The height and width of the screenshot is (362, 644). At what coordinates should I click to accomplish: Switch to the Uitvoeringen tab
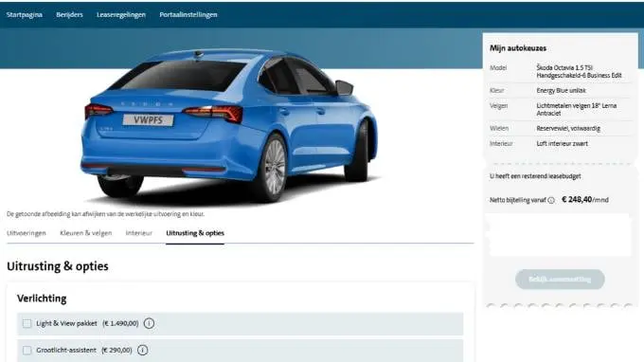(27, 233)
